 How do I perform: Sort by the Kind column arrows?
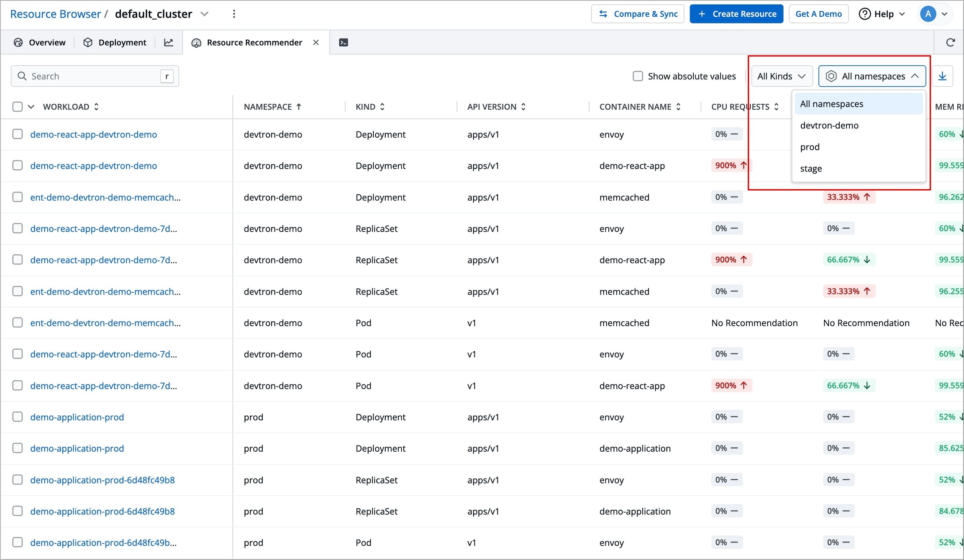pyautogui.click(x=382, y=107)
